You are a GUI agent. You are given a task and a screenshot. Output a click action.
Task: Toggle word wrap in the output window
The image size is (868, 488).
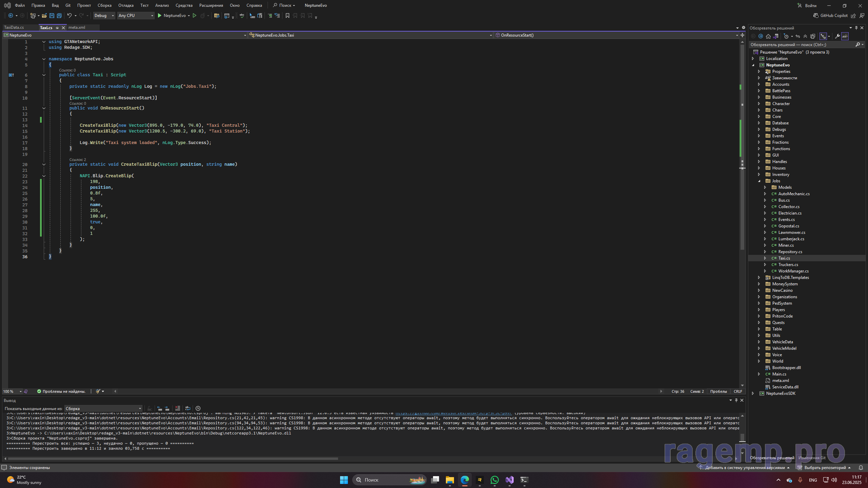[188, 408]
